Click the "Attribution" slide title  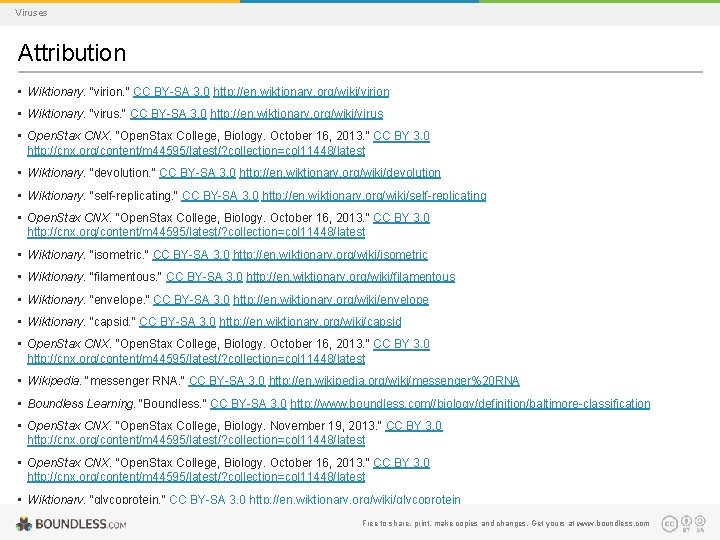tap(72, 52)
